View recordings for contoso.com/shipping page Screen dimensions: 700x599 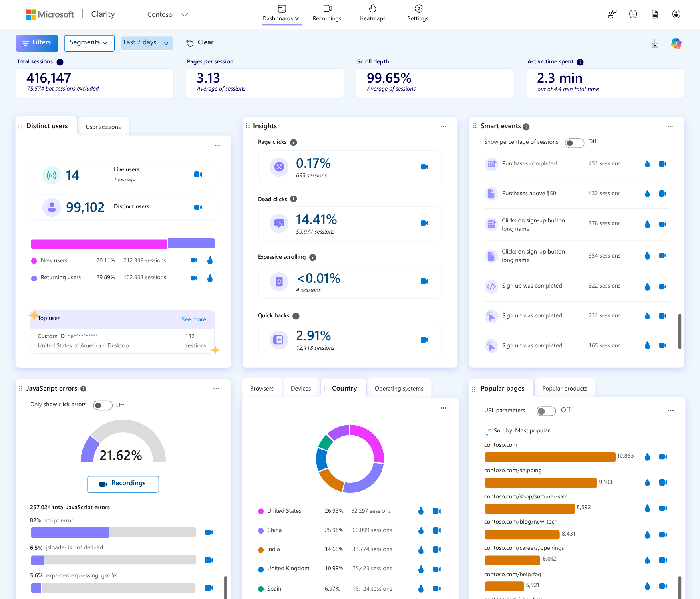[663, 482]
